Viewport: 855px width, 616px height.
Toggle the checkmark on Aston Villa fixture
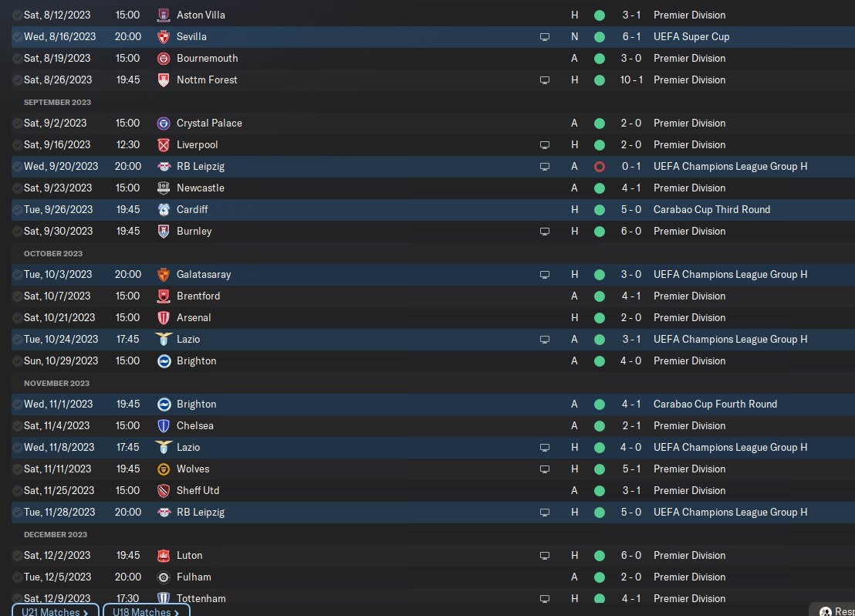[17, 15]
